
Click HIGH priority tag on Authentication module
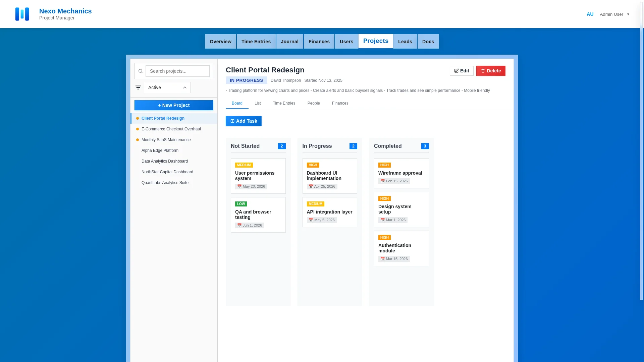(384, 237)
